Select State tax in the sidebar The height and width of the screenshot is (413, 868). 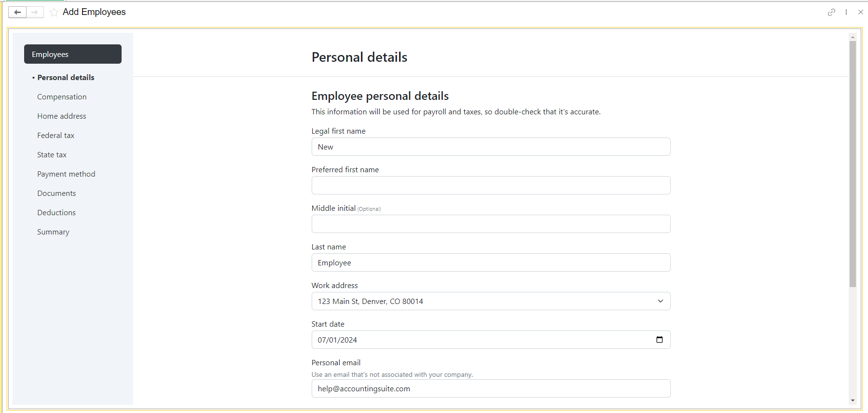52,154
